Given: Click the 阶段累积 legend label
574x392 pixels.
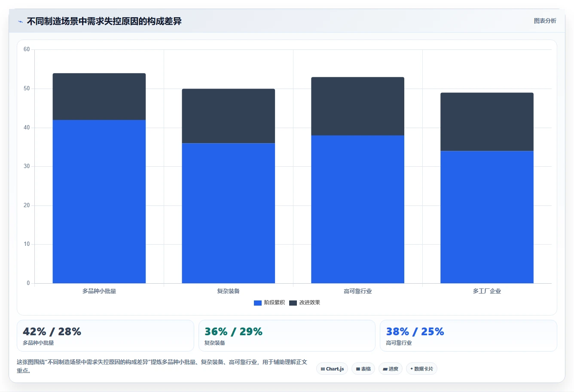Looking at the screenshot, I should 274,303.
